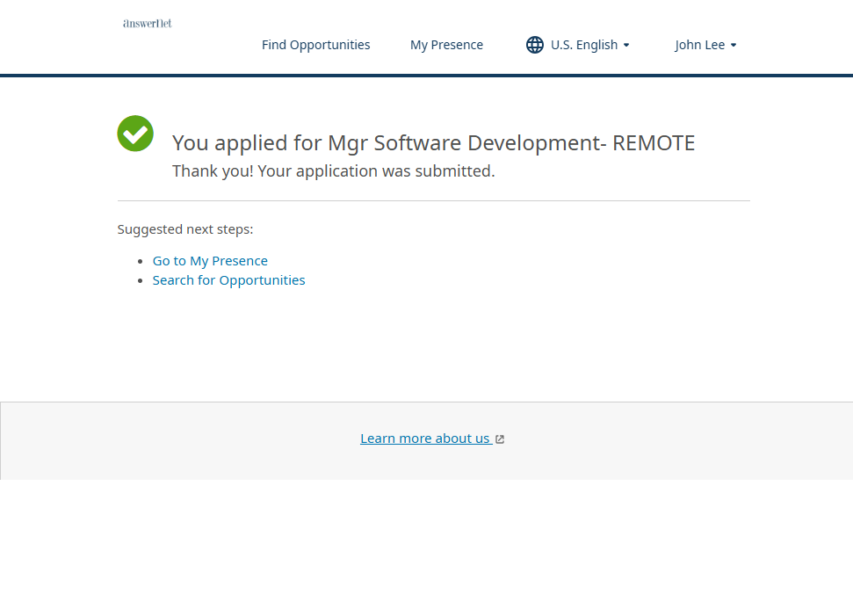
Task: Click the green success checkmark icon
Action: (x=135, y=134)
